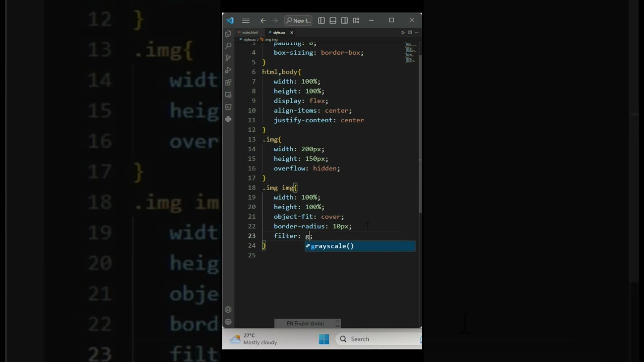Screen dimensions: 644x362
Task: Toggle secondary sidebar layout icon
Action: [x=345, y=21]
